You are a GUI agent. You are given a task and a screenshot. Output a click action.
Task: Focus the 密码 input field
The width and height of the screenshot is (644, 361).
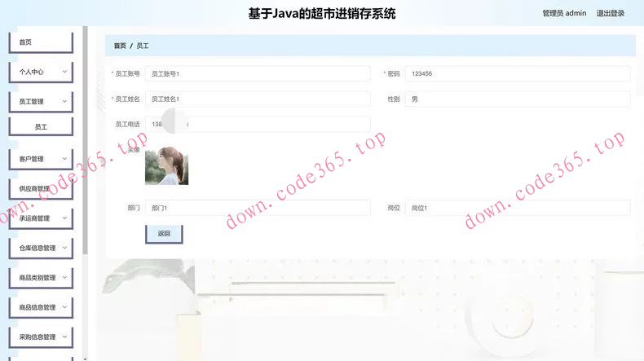point(518,73)
